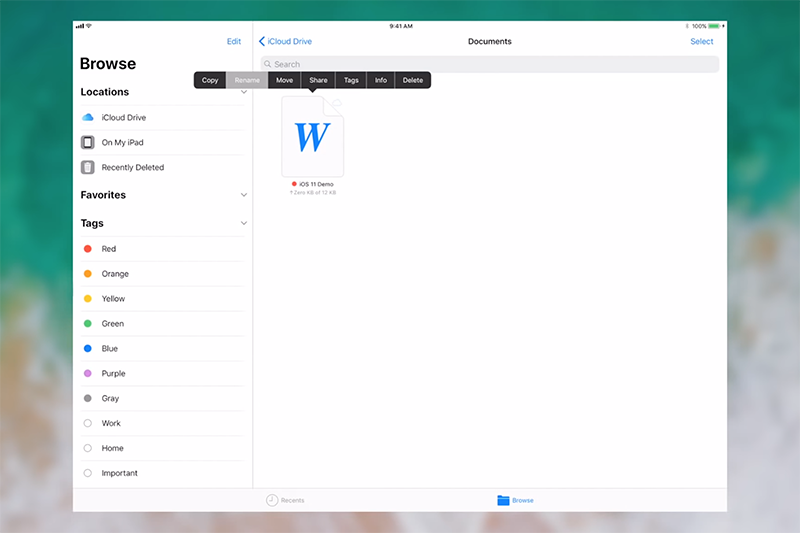Tap the magnifier icon in Search
The height and width of the screenshot is (533, 800).
click(267, 64)
